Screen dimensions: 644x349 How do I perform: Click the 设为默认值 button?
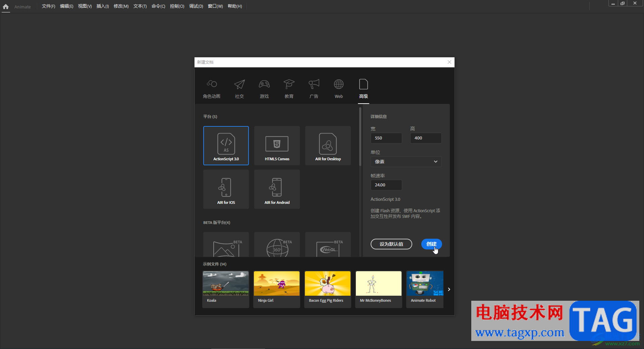[x=391, y=244]
